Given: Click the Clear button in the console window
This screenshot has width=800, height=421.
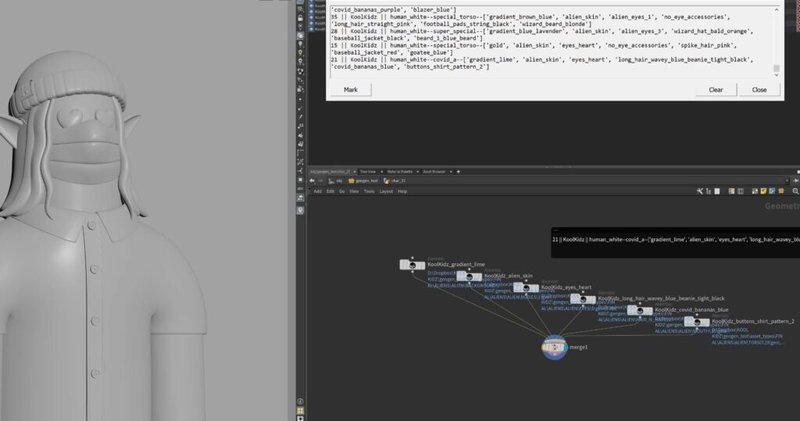Looking at the screenshot, I should 716,89.
